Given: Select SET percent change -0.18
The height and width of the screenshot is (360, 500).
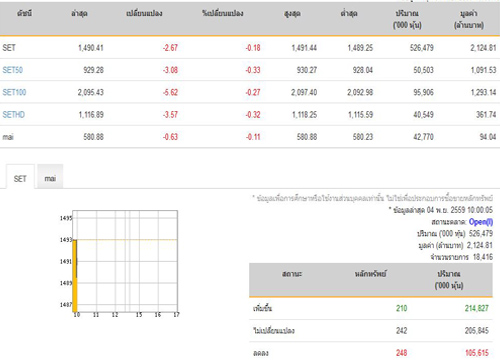Looking at the screenshot, I should coord(253,48).
